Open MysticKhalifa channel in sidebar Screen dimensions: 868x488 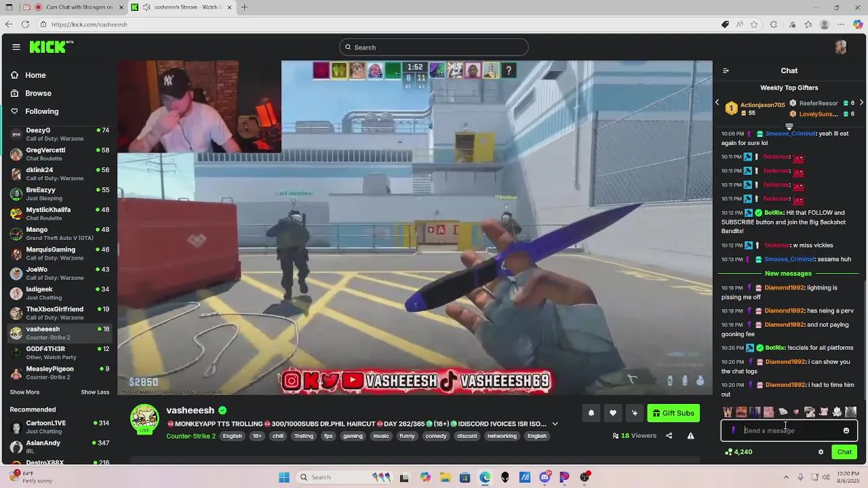coord(60,214)
